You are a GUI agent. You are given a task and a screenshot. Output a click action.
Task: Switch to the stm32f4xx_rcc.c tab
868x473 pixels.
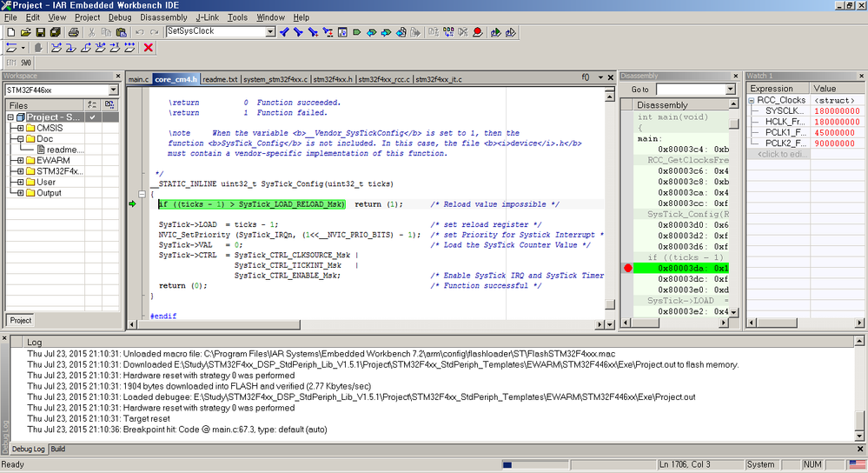tap(384, 79)
